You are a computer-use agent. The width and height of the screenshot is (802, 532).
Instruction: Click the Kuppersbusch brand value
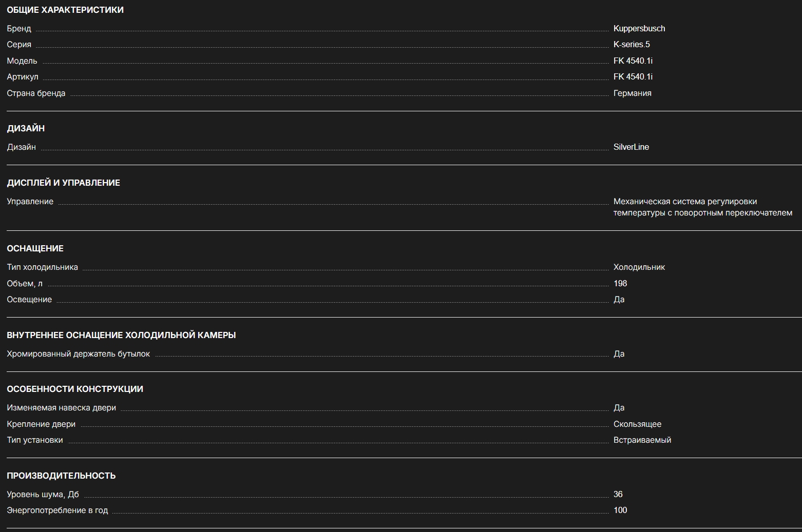tap(639, 28)
